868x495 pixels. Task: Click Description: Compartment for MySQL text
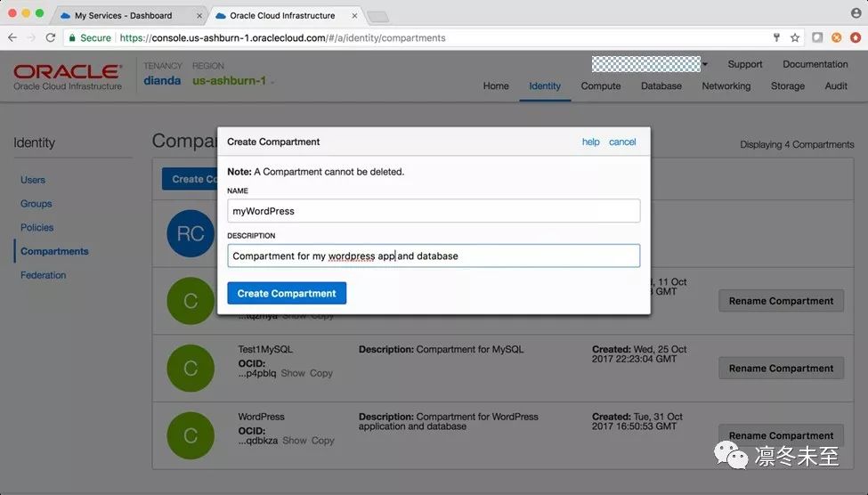pyautogui.click(x=441, y=349)
